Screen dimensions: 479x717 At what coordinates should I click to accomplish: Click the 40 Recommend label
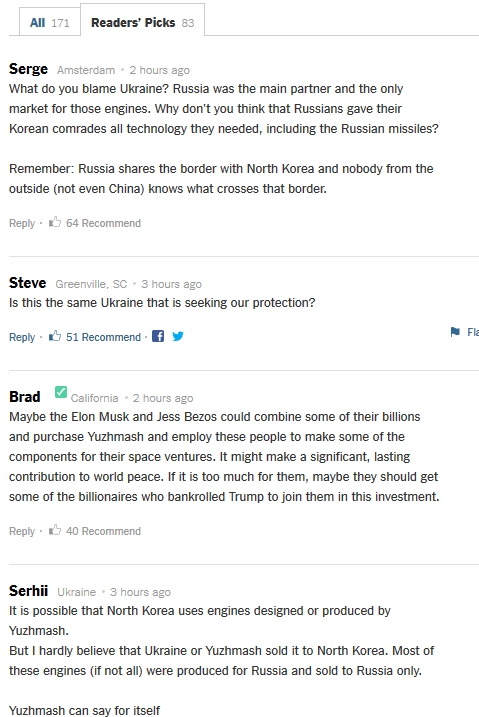pos(103,531)
